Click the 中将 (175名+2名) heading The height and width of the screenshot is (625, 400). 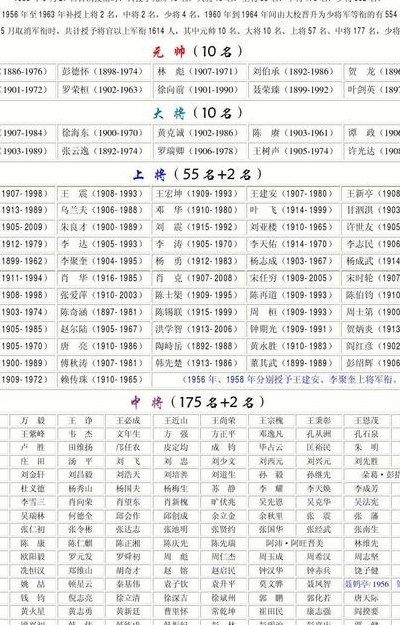tap(198, 402)
